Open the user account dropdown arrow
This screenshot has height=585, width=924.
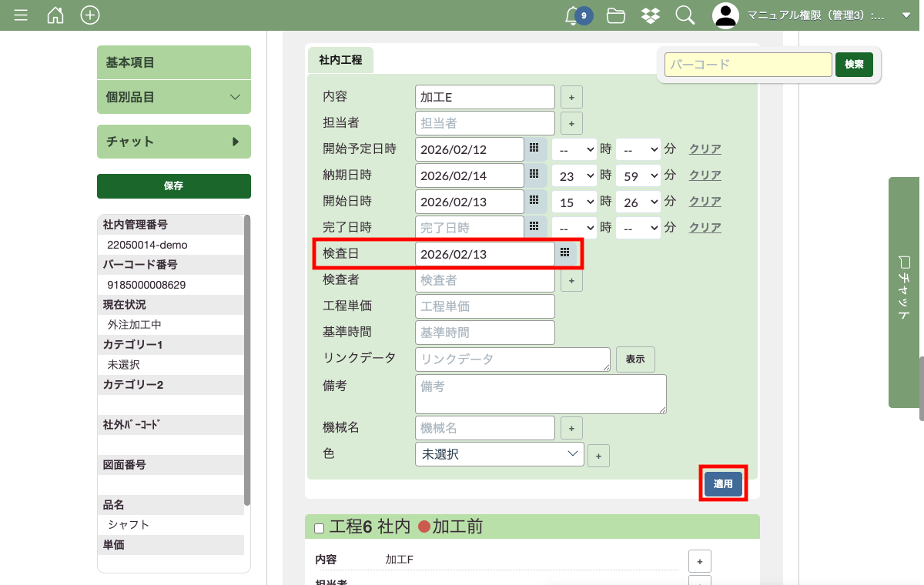[x=906, y=15]
